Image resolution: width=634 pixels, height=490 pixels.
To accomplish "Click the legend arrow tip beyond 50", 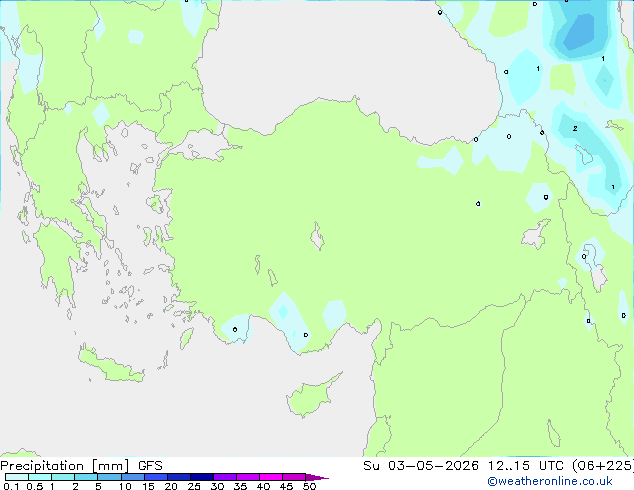I will click(x=317, y=477).
